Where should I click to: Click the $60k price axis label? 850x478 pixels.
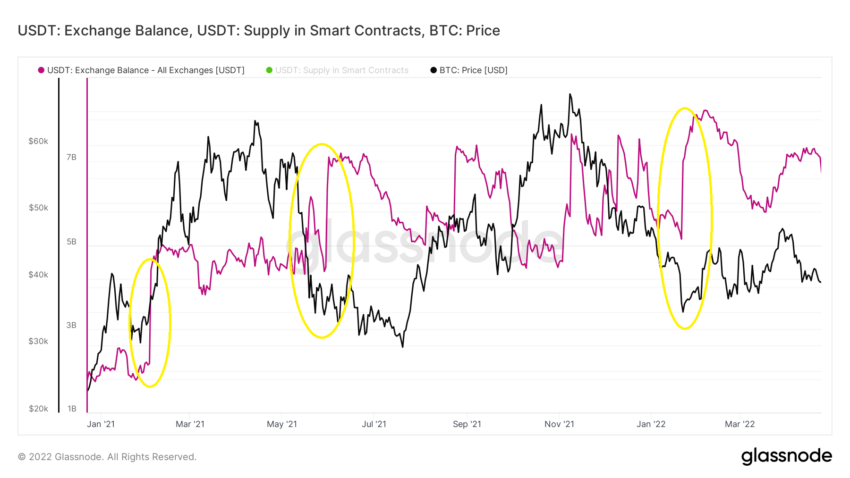38,141
